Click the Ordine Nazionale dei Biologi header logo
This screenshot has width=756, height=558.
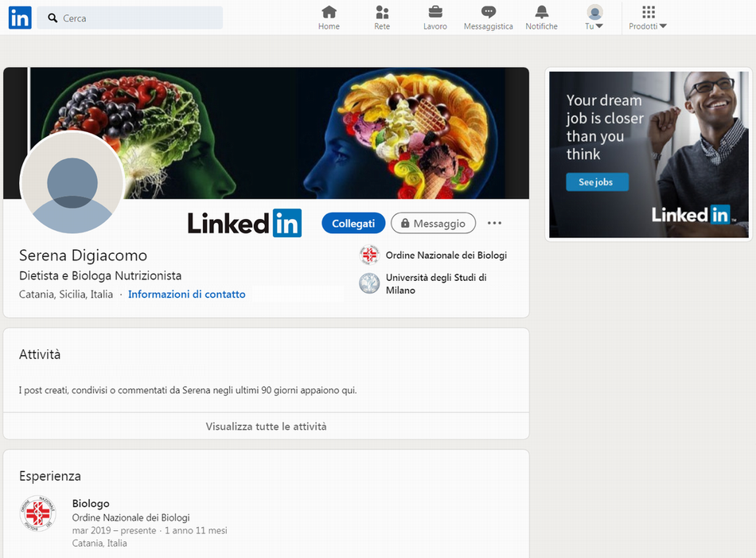pyautogui.click(x=369, y=255)
